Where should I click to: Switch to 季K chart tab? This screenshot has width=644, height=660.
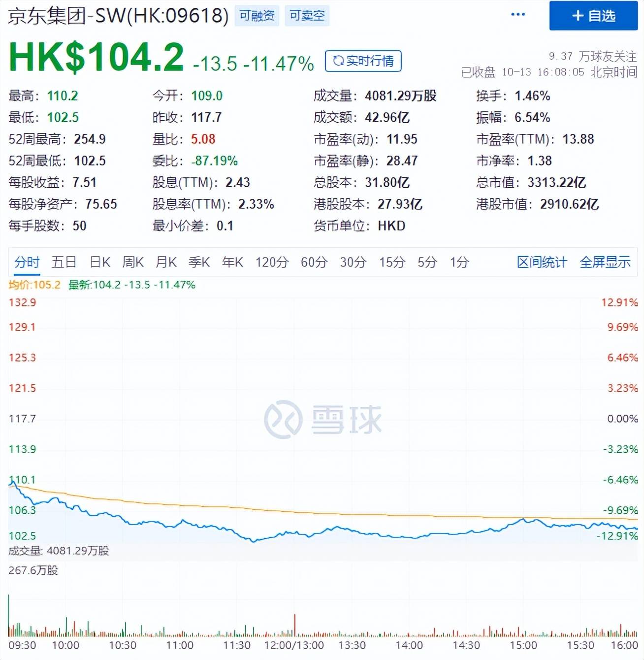[199, 262]
